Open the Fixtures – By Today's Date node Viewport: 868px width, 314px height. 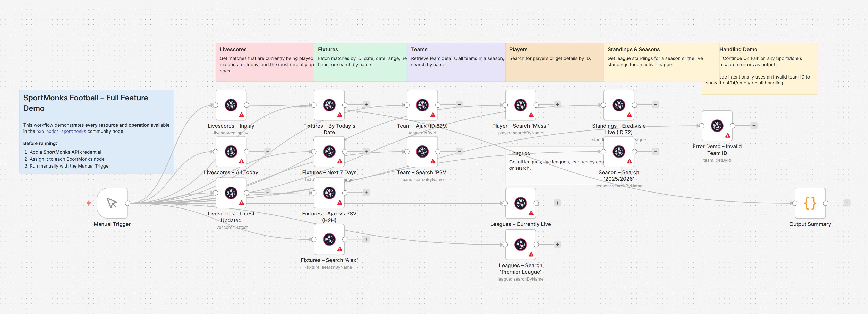tap(329, 105)
